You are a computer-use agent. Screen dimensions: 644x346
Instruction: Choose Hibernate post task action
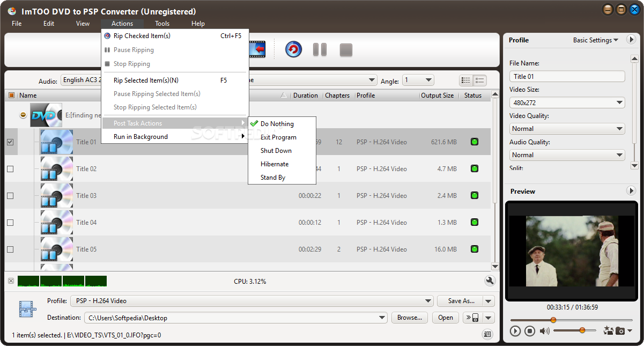point(282,164)
